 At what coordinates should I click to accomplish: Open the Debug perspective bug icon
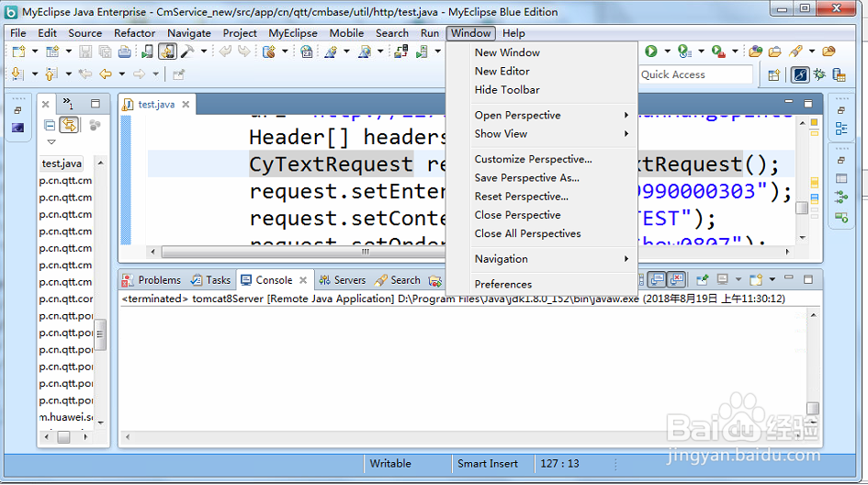pyautogui.click(x=819, y=74)
